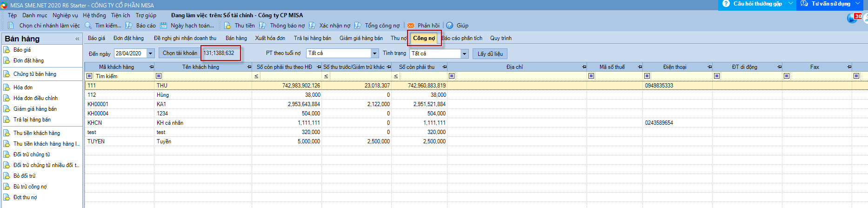Pin the ĐT di động column
The width and height of the screenshot is (868, 208).
click(x=780, y=67)
